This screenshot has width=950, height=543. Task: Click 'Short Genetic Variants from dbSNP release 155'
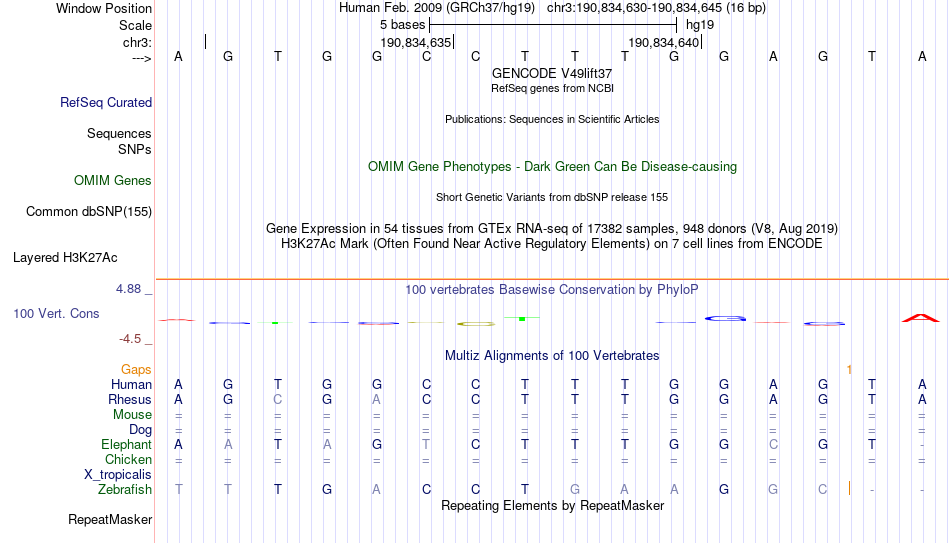click(x=552, y=198)
